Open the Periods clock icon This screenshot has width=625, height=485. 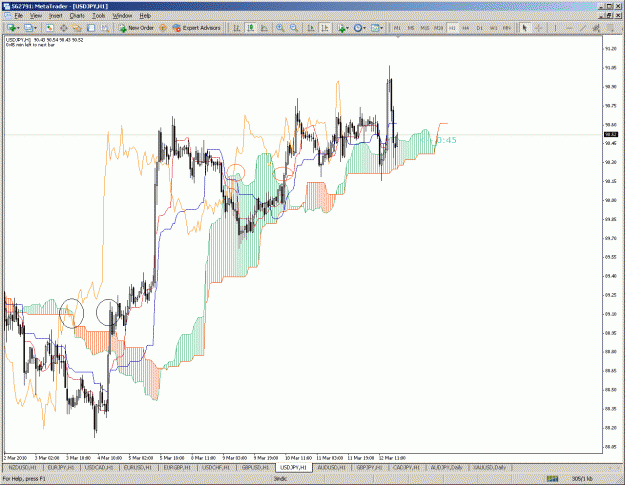tap(358, 28)
